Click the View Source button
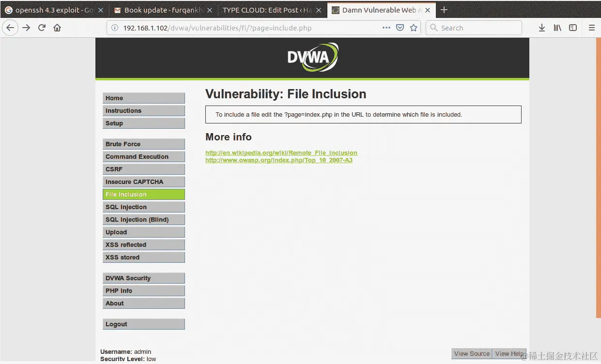The height and width of the screenshot is (364, 601). 472,353
